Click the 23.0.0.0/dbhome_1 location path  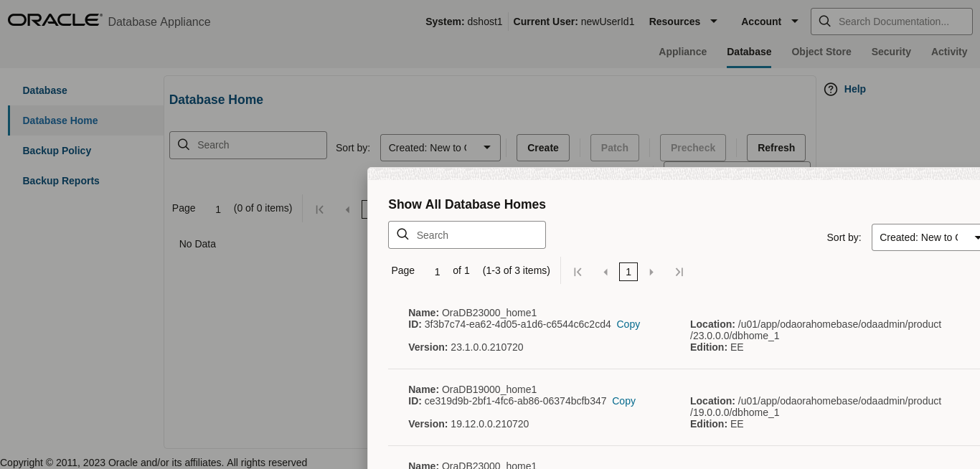(735, 336)
